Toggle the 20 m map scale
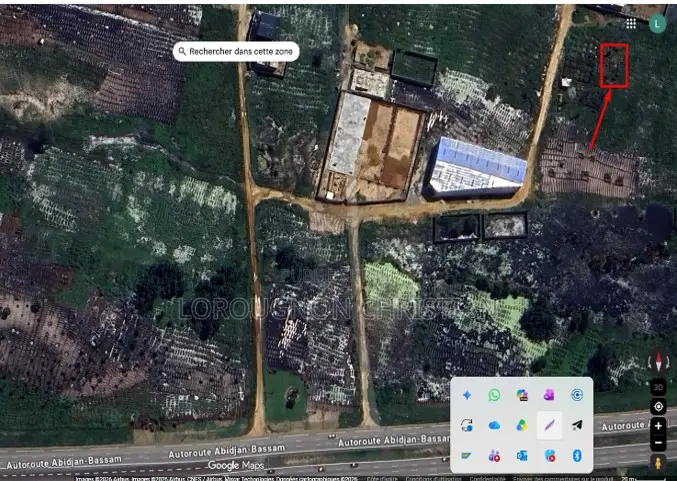This screenshot has width=677, height=481. click(x=643, y=479)
